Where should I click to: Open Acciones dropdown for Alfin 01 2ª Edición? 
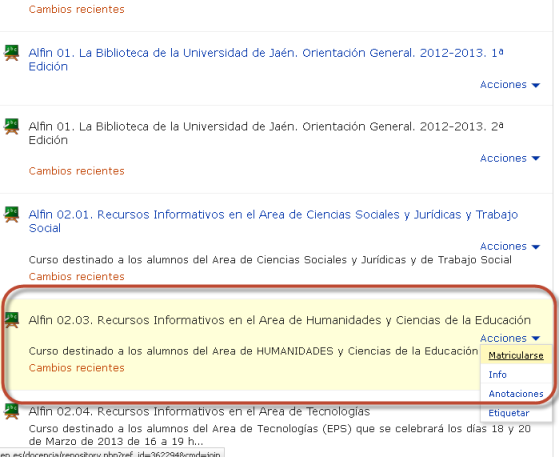pyautogui.click(x=510, y=158)
